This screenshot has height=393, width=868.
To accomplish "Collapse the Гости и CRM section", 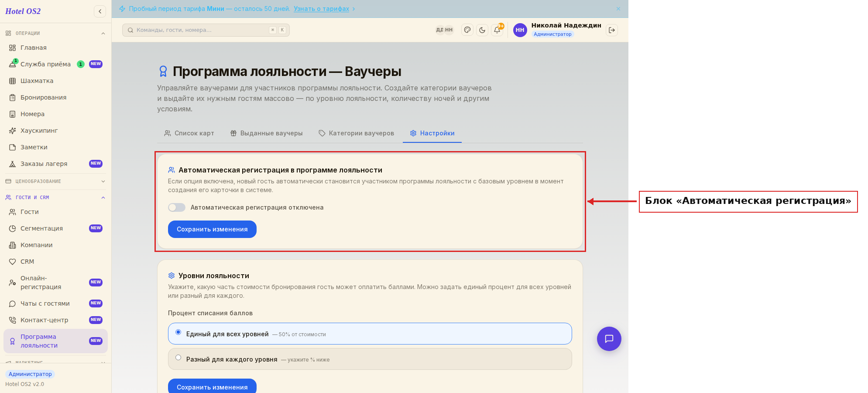I will click(55, 197).
